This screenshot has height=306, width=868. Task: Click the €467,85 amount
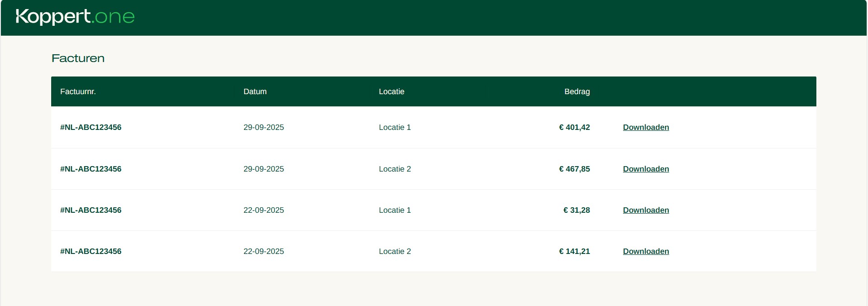click(x=575, y=169)
